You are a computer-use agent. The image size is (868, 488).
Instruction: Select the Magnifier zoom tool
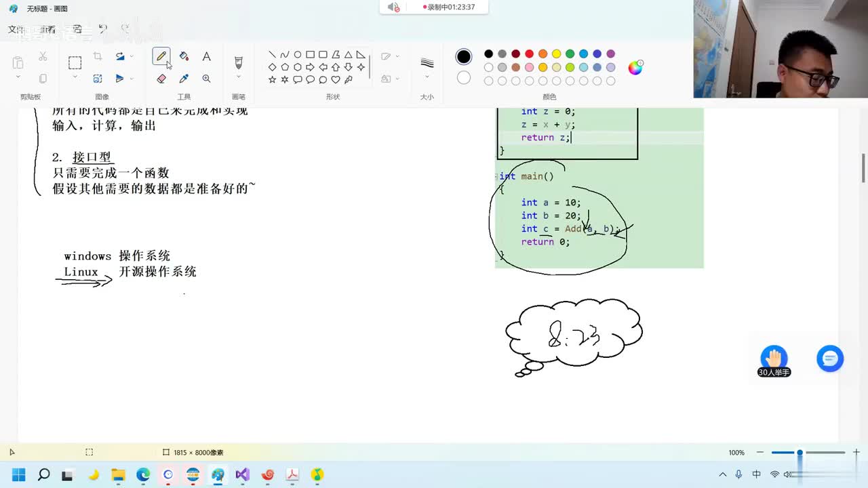(x=206, y=79)
